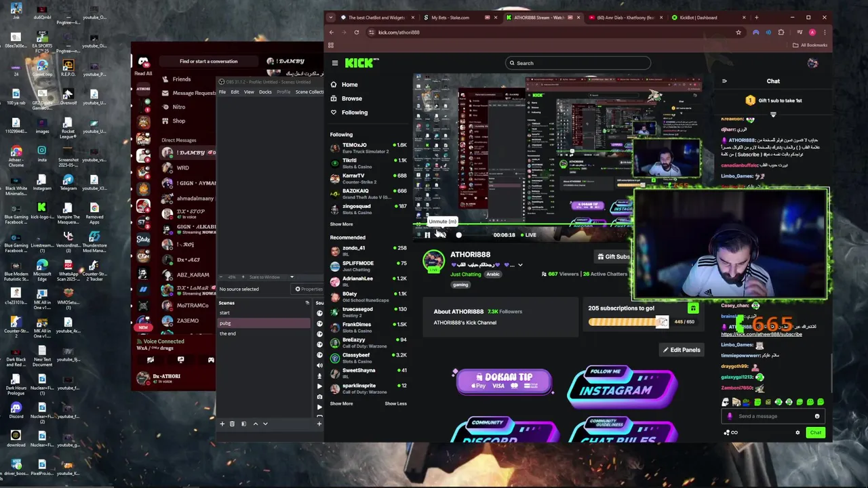Show less recommended channels in Kick
This screenshot has height=488, width=868.
pyautogui.click(x=396, y=404)
